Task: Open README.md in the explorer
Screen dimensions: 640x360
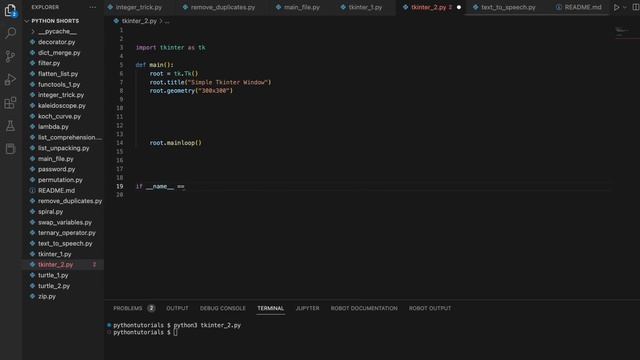Action: (56, 191)
